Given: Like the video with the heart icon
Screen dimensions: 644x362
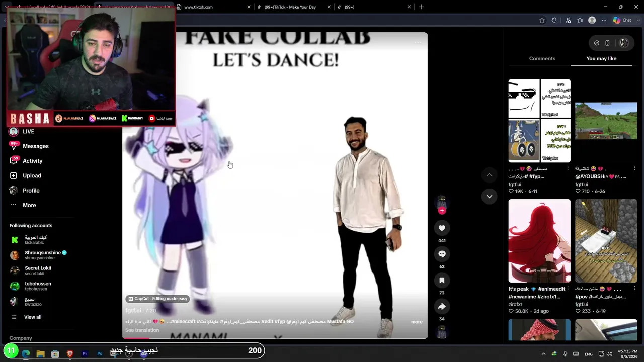Looking at the screenshot, I should [x=442, y=228].
